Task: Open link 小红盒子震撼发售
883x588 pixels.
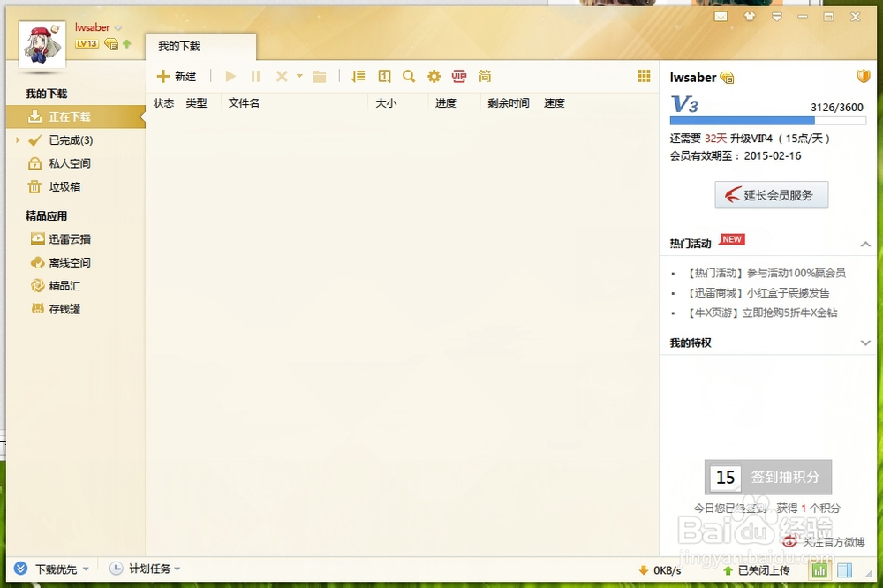Action: [788, 293]
